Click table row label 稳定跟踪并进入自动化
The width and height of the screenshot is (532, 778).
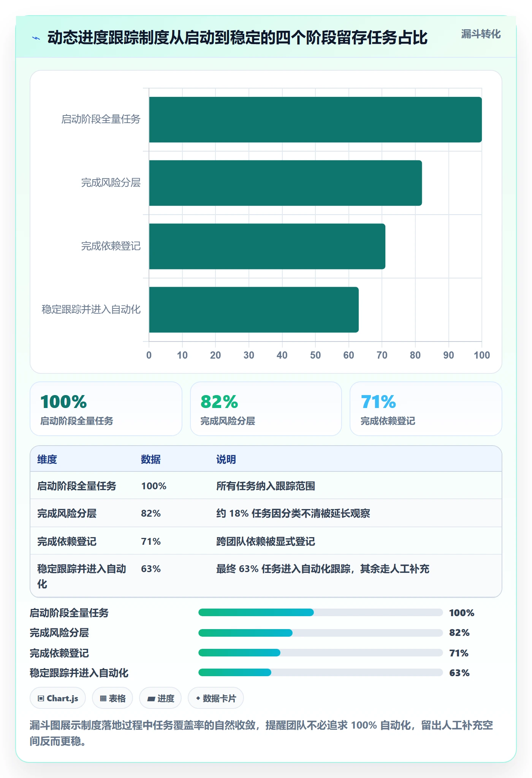tap(82, 576)
